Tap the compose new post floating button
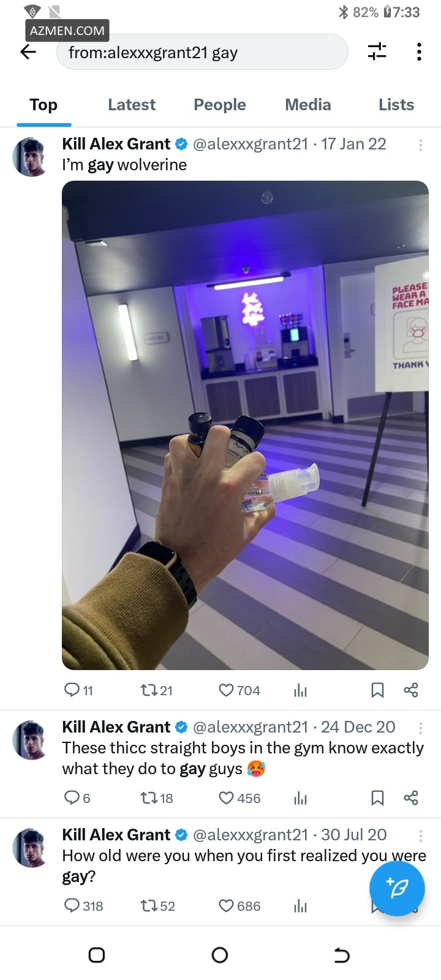This screenshot has height=980, width=441. [397, 888]
